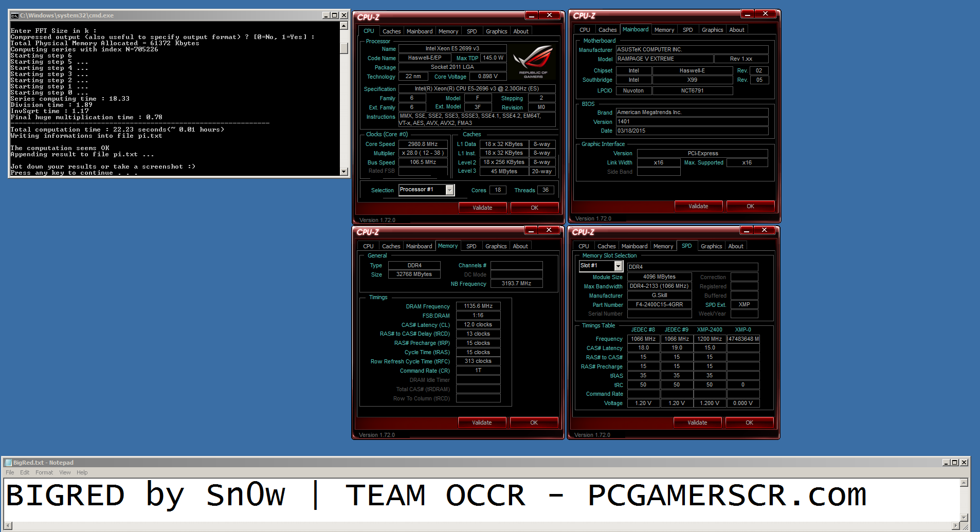Click the Notepad icon in BigRed.txt title bar
Image resolution: width=980 pixels, height=532 pixels.
[8, 463]
